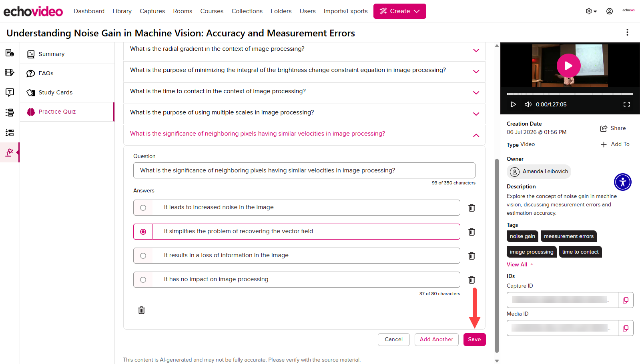Open the user profile icon
The height and width of the screenshot is (364, 640).
coord(610,11)
